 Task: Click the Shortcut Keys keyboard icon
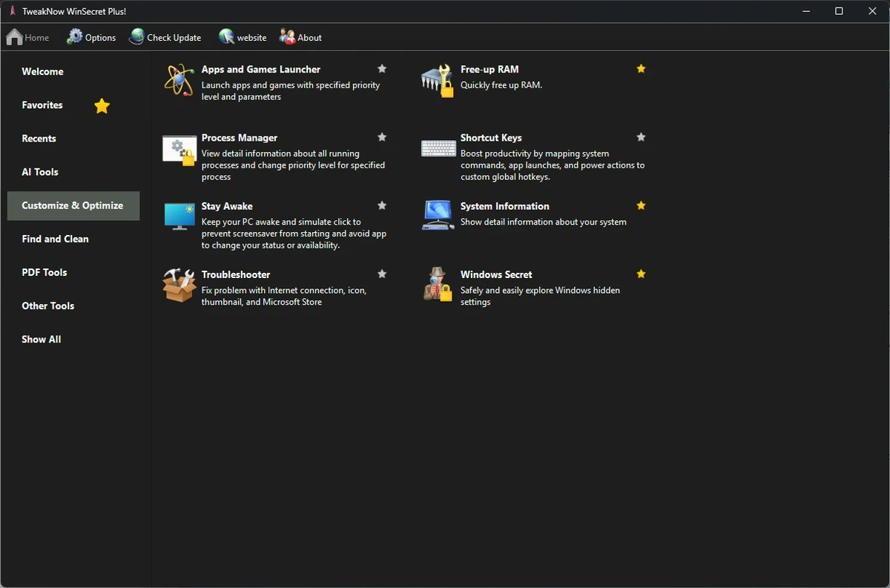[x=438, y=148]
